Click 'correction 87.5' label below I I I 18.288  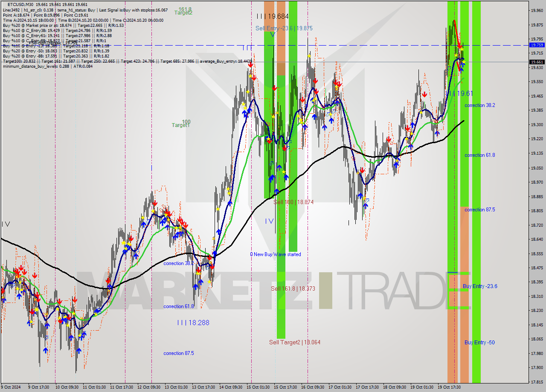click(179, 353)
